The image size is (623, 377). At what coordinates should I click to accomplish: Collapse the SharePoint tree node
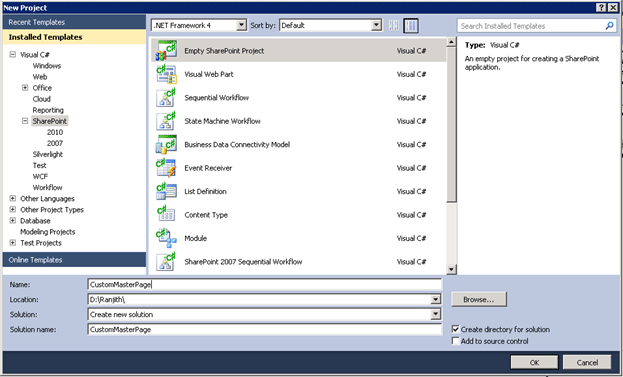[x=25, y=121]
